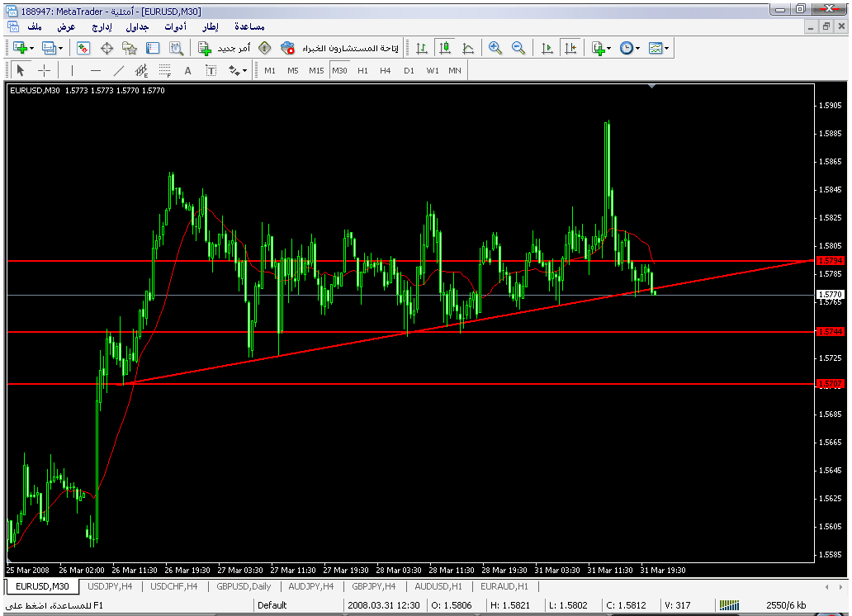Toggle the chart auto scroll button
The width and height of the screenshot is (852, 616).
point(547,49)
